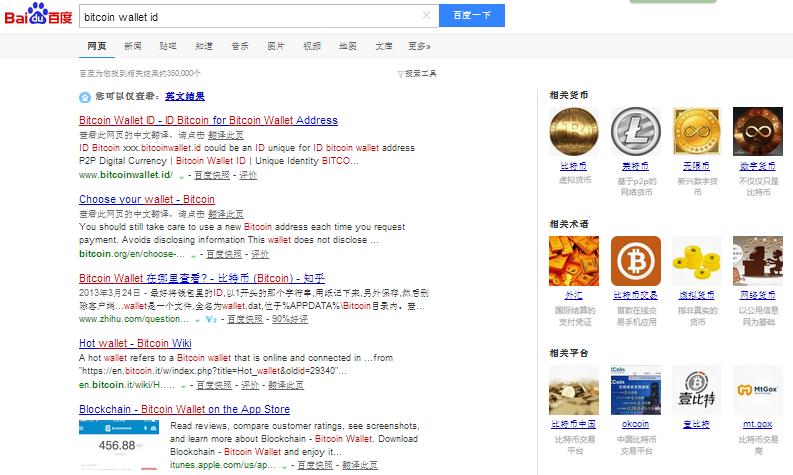Screen dimensions: 793x475
Task: Click the MtGox logo icon
Action: (758, 390)
